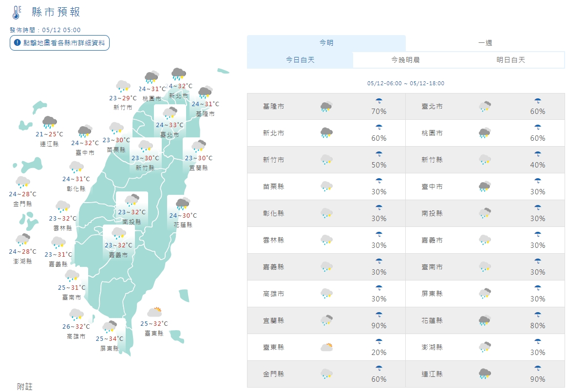Click 屏東縣 weather icon on the map
568x392 pixels.
[x=110, y=326]
